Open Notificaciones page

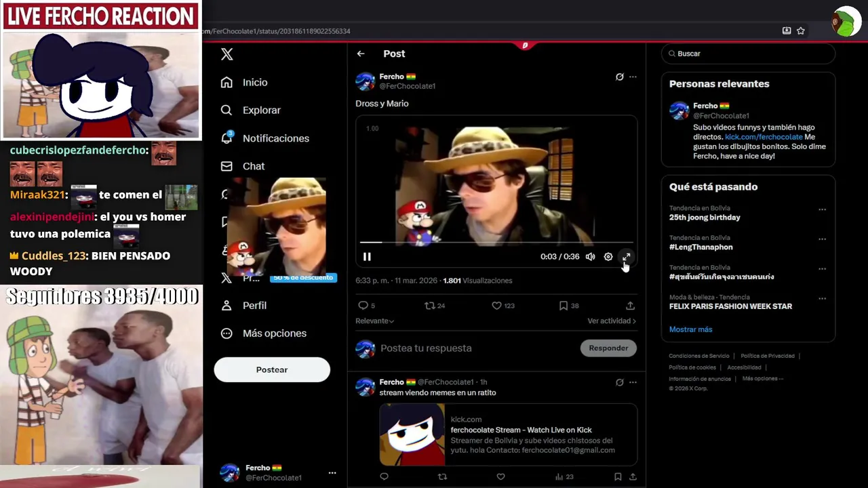pos(264,138)
